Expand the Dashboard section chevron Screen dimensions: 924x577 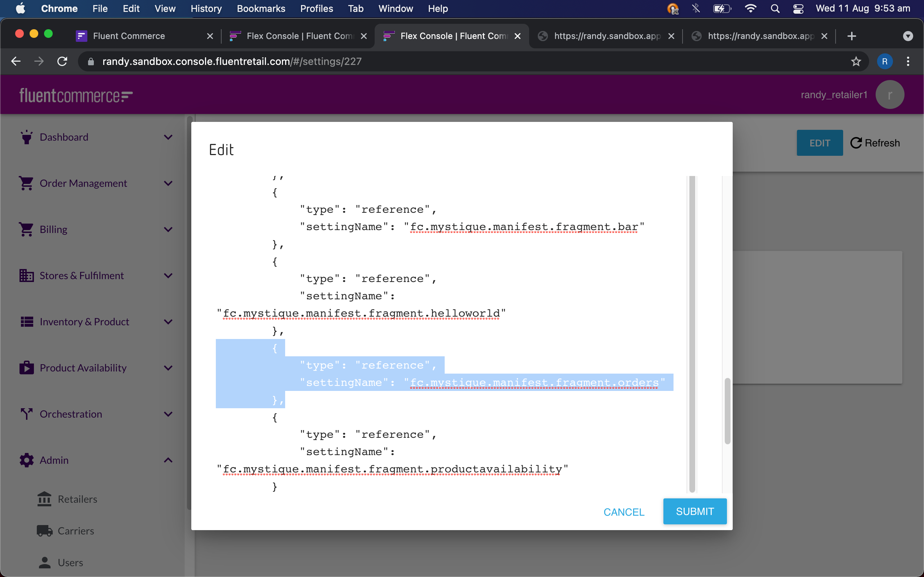click(x=168, y=137)
